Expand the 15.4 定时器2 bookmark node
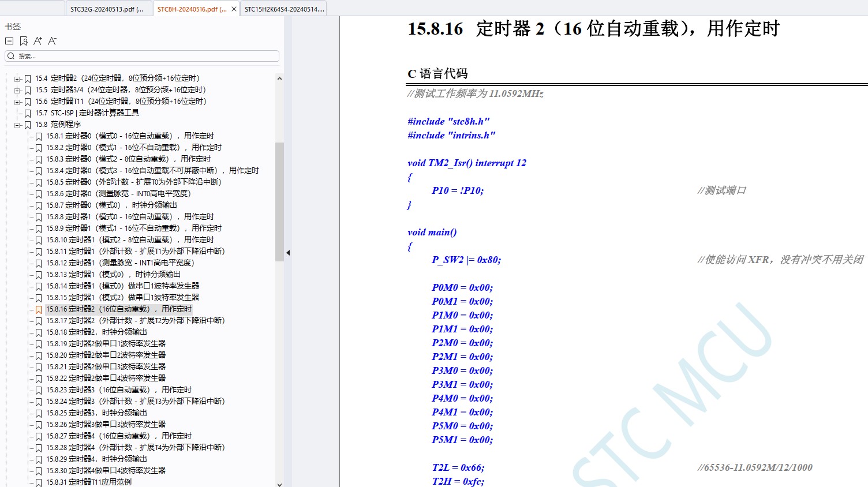 [17, 78]
